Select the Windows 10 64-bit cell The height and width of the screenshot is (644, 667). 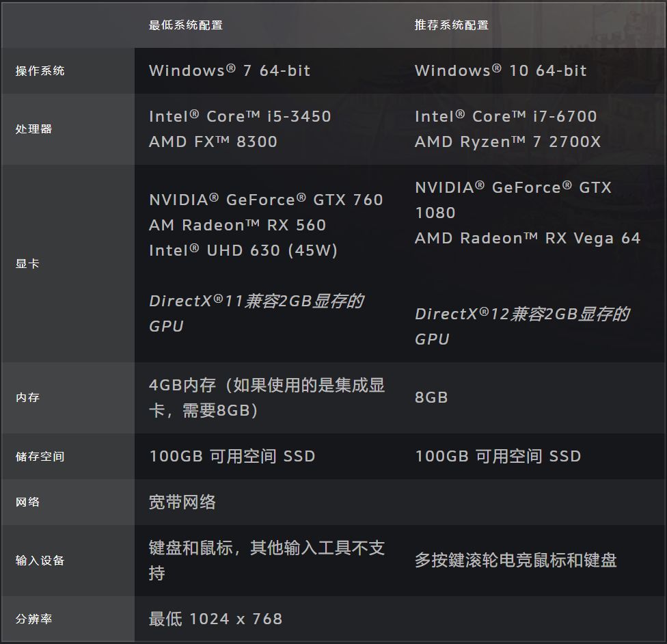click(x=500, y=70)
